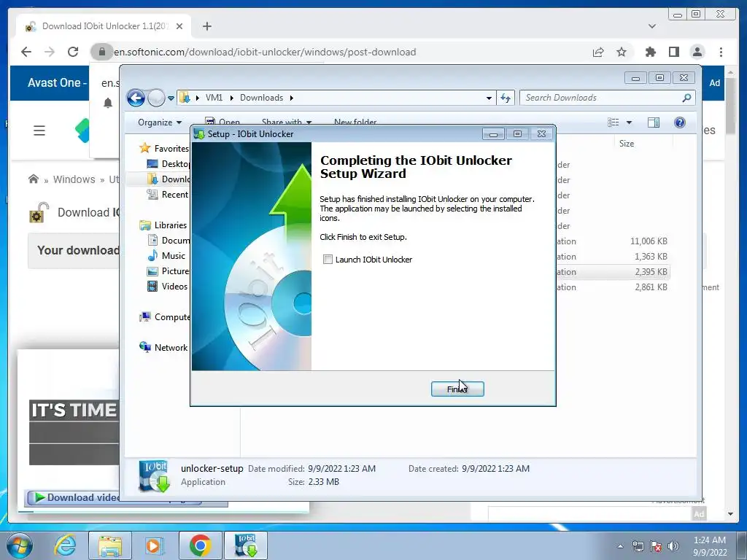Screen dimensions: 747x560
Task: Bookmark this page with the star icon
Action: pyautogui.click(x=622, y=52)
